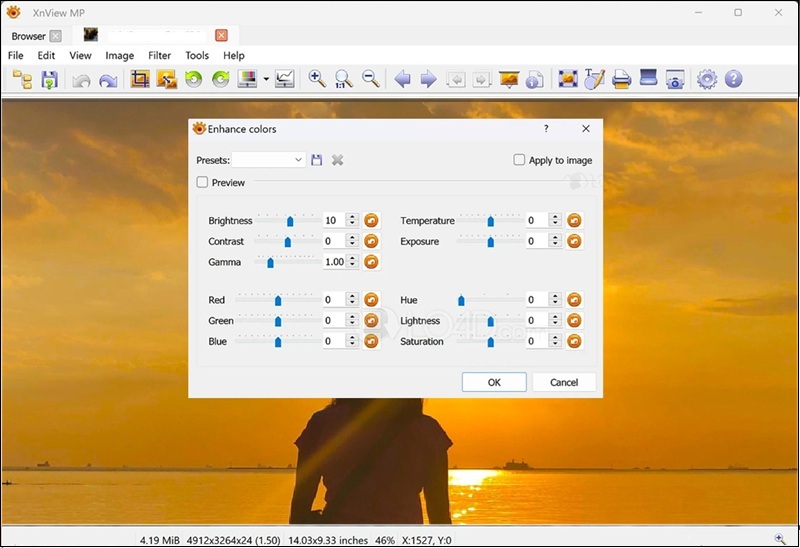
Task: Open the Help question mark toolbar icon
Action: (733, 79)
